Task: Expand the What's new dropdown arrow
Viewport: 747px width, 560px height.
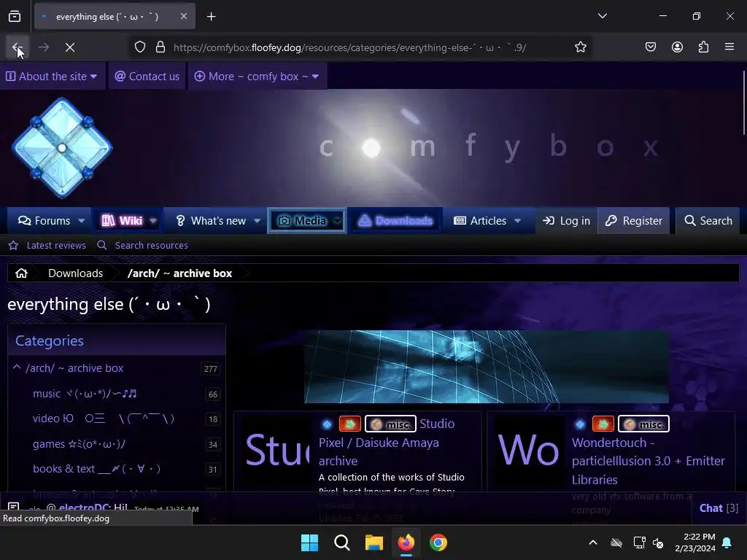Action: click(258, 220)
